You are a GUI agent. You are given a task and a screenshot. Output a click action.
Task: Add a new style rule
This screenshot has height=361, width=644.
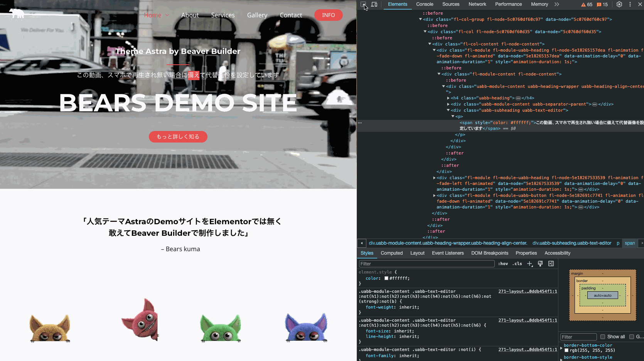[530, 264]
